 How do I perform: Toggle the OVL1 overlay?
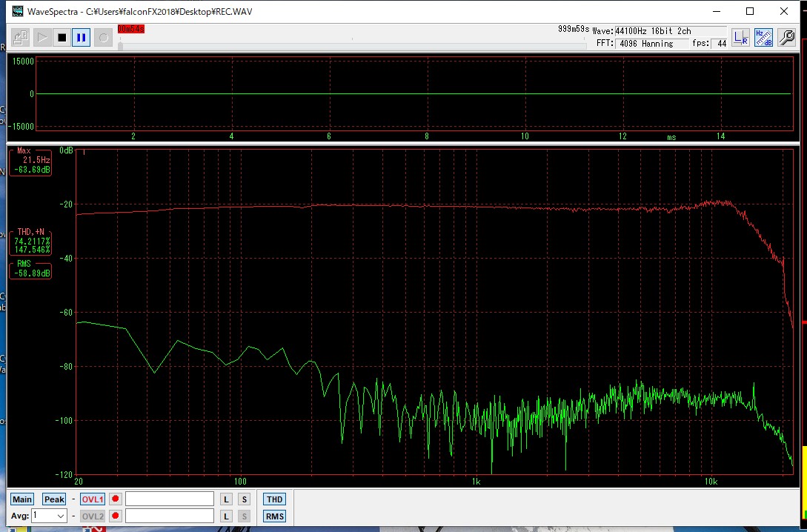(93, 499)
